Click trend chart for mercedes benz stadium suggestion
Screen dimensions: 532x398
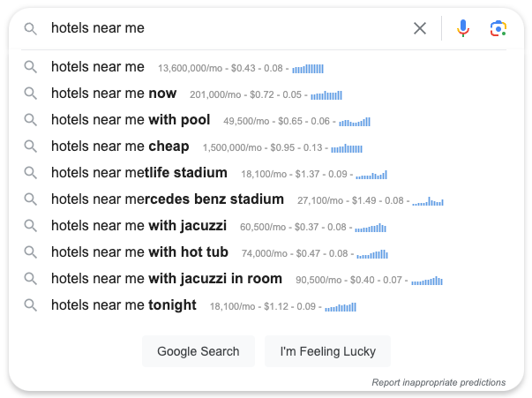(x=428, y=201)
